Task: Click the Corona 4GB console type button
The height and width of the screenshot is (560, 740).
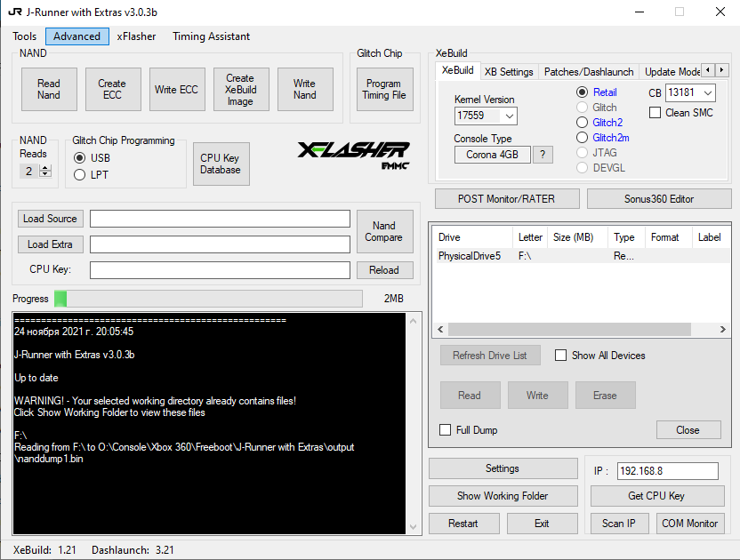Action: pyautogui.click(x=492, y=155)
